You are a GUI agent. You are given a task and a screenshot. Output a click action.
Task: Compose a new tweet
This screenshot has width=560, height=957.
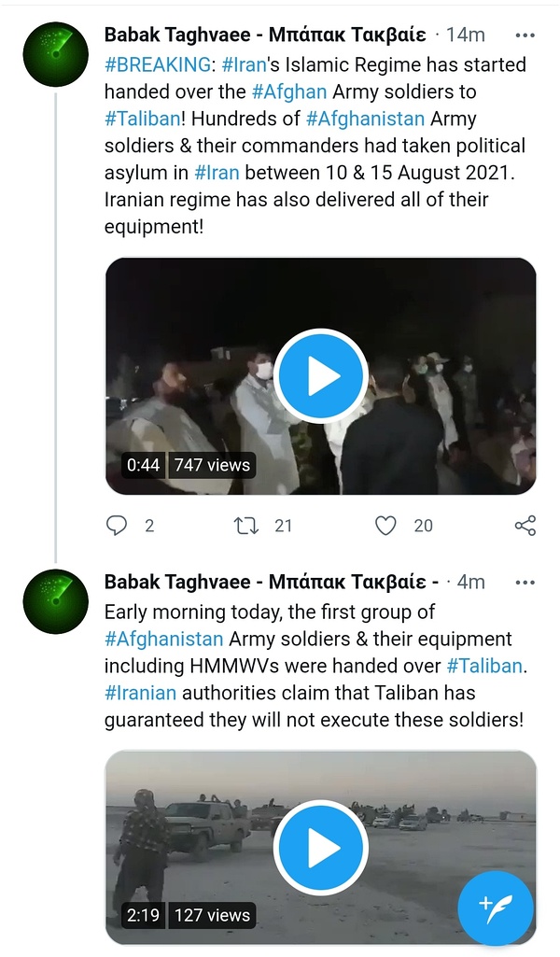[496, 908]
